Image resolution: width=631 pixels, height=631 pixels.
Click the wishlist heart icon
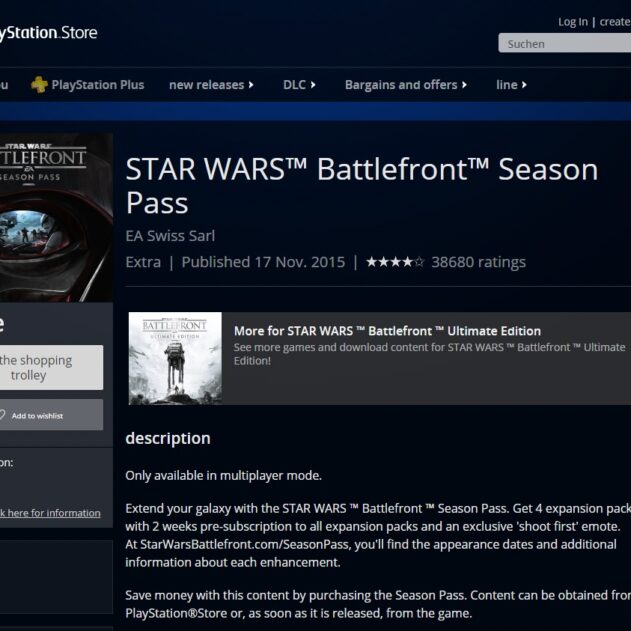(2, 415)
